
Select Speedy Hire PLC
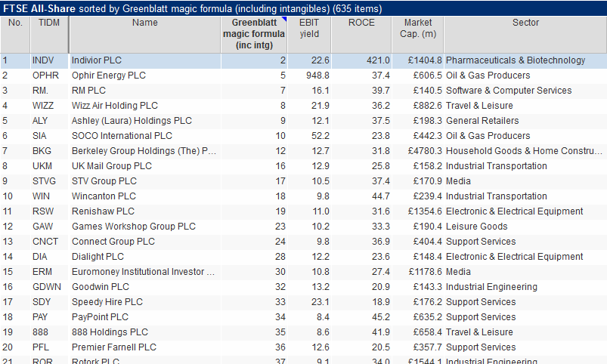pyautogui.click(x=107, y=302)
